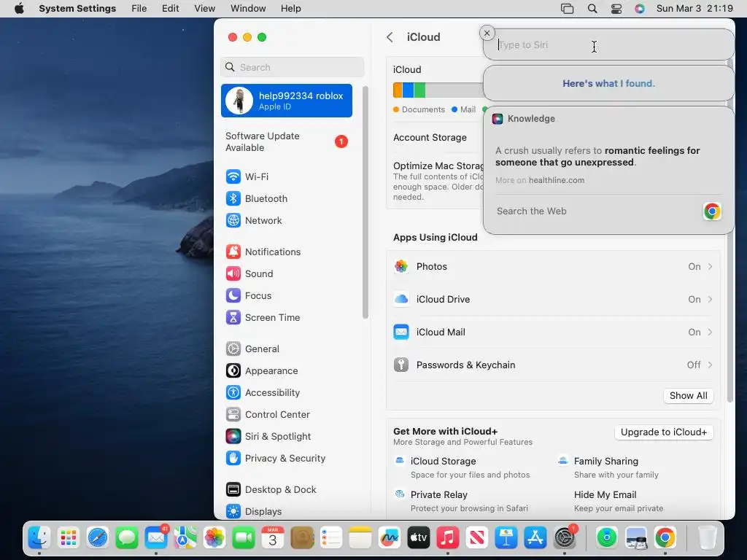Open the View menu
The width and height of the screenshot is (747, 560).
[x=204, y=9]
